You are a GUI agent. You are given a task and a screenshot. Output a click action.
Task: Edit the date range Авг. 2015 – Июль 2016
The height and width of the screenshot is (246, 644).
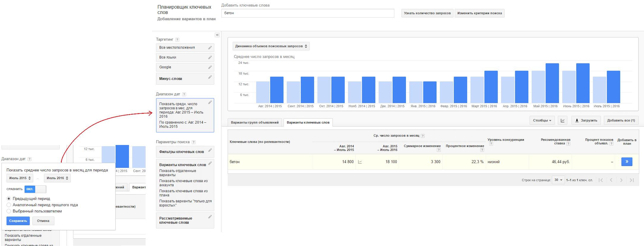pos(210,102)
